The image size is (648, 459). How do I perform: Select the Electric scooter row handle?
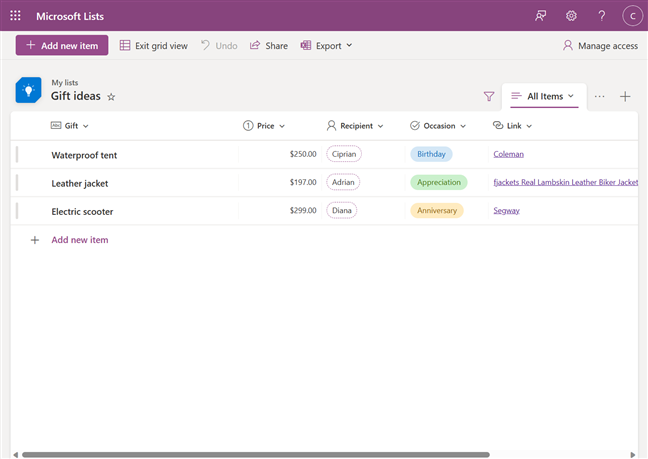pos(17,211)
